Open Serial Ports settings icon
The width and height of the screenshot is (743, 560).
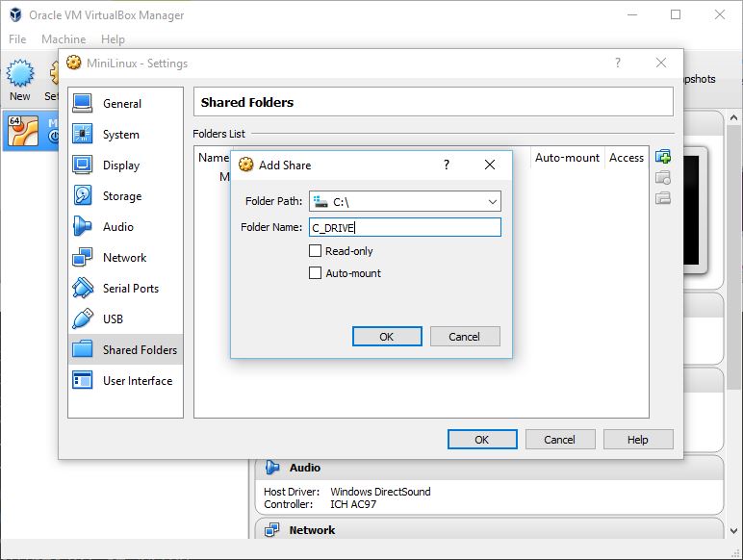[x=83, y=288]
